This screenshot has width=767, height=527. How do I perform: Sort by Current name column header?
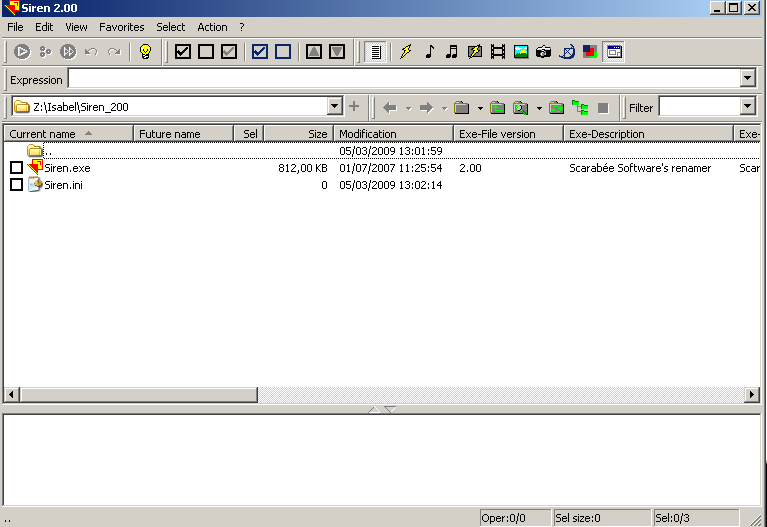tap(69, 134)
